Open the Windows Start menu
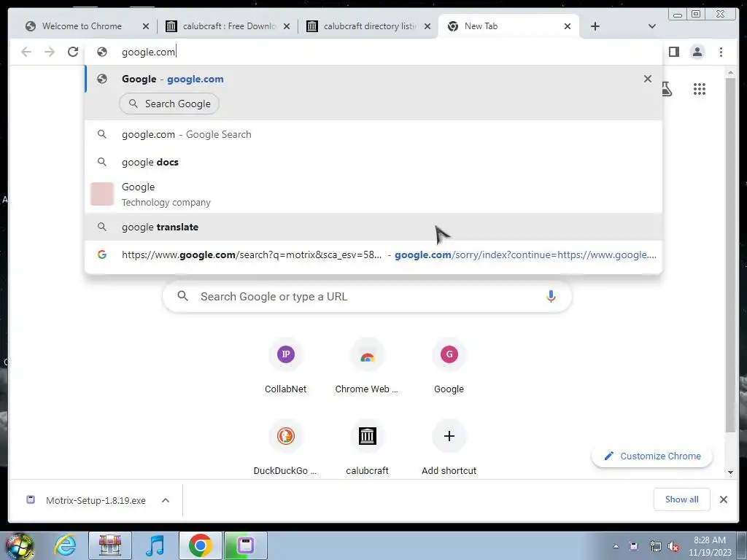 19,545
